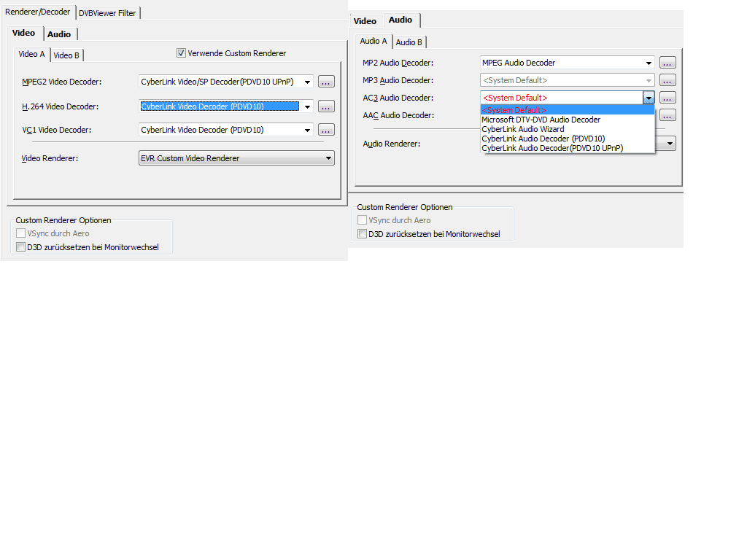Toggle VSync durch Aero in left panel
Screen dimensions: 747x560
20,233
